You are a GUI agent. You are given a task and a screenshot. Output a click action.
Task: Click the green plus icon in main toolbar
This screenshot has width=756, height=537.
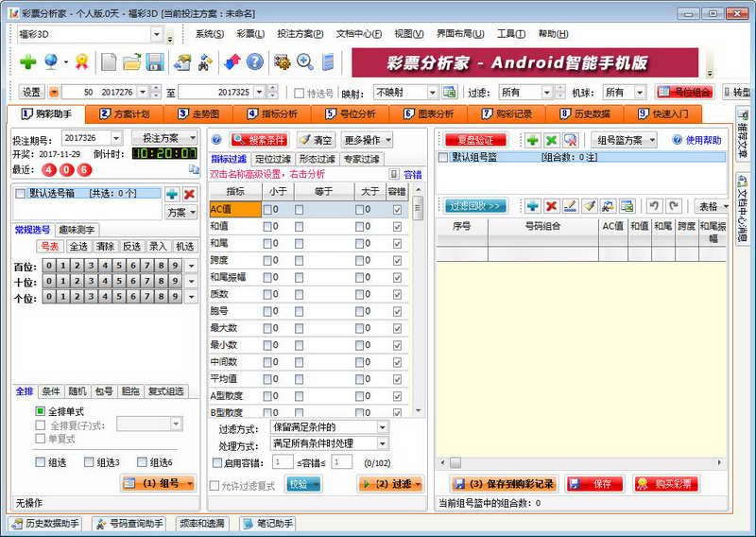pyautogui.click(x=28, y=62)
